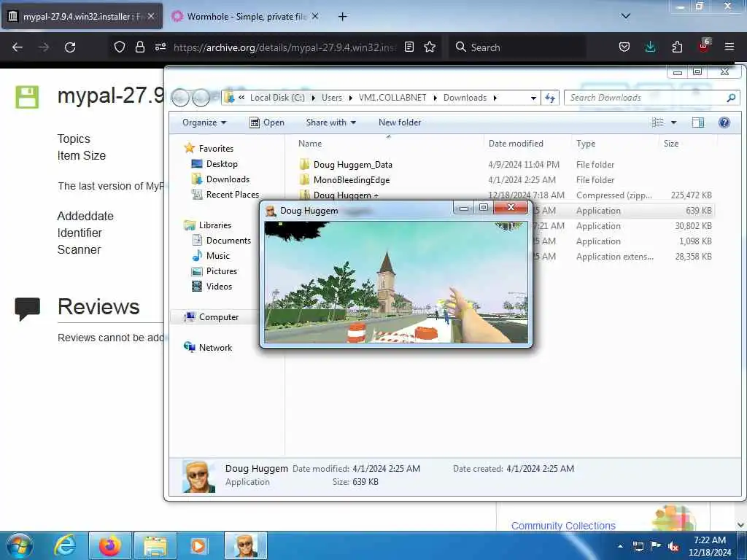Click the Doug Huggem game view
The height and width of the screenshot is (560, 747).
[396, 282]
